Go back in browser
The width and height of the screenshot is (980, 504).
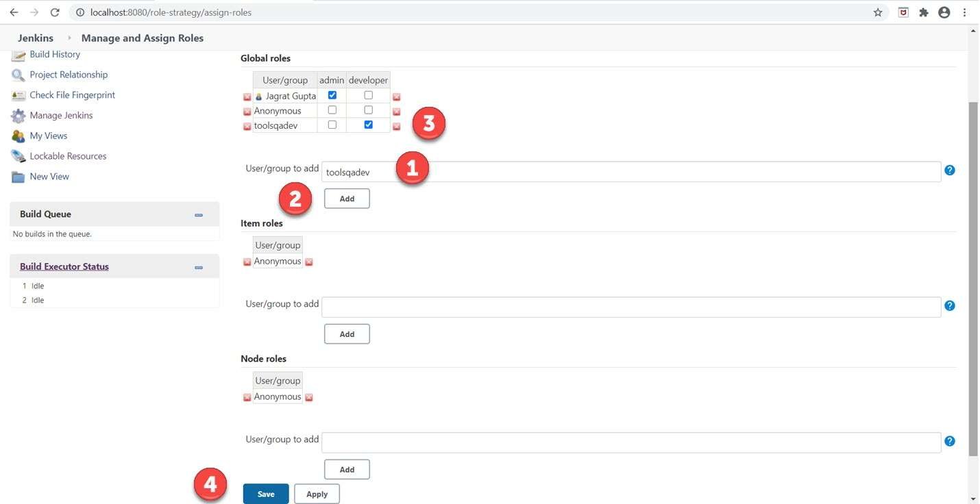click(x=14, y=12)
